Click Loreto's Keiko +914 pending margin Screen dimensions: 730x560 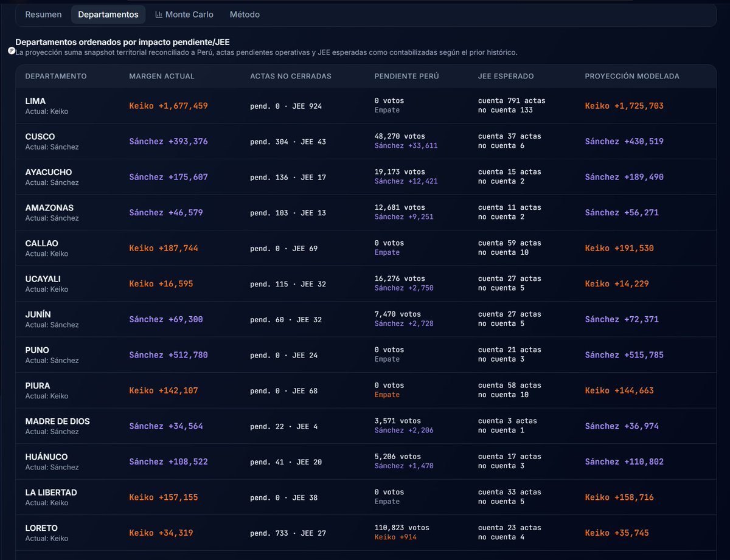(x=395, y=537)
